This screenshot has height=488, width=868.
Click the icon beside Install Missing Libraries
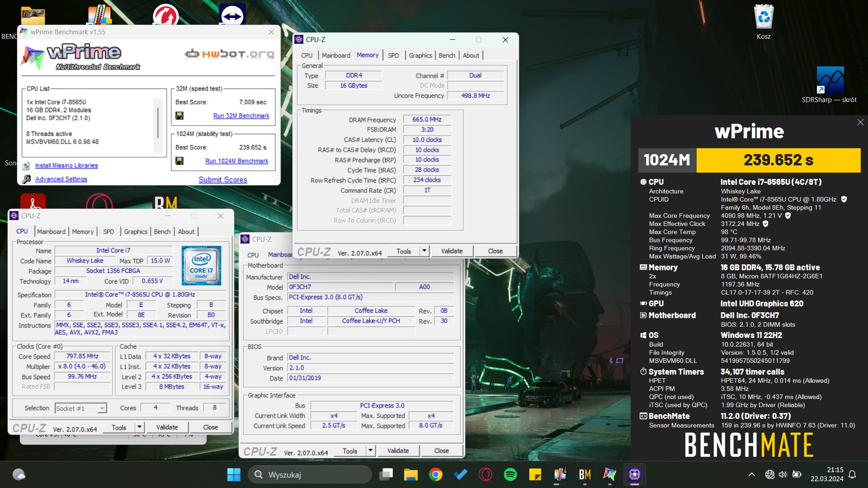pyautogui.click(x=27, y=165)
